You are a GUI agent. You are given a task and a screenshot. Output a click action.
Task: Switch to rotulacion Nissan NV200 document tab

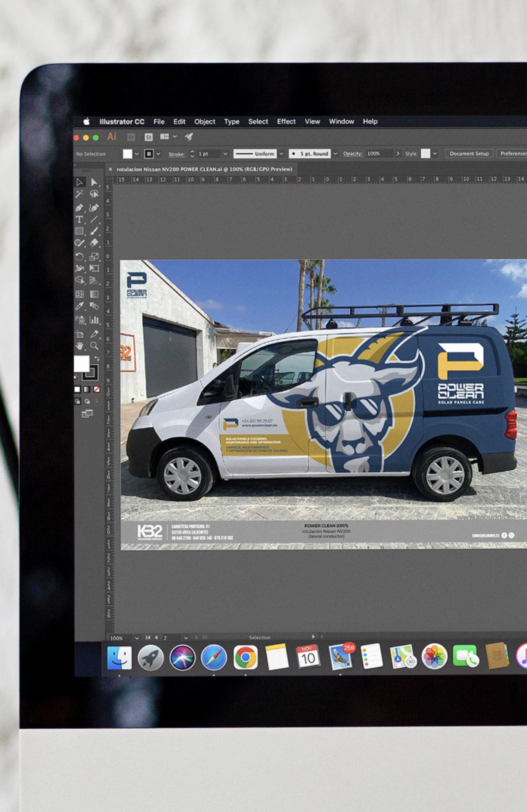pos(204,169)
